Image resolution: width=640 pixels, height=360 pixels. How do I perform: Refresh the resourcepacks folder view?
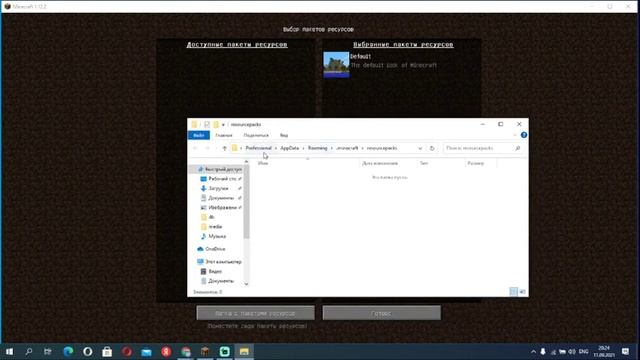[x=432, y=148]
